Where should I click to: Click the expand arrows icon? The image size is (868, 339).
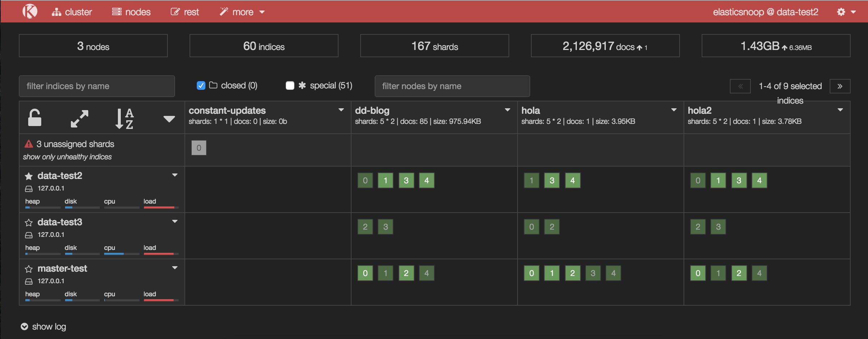click(80, 118)
